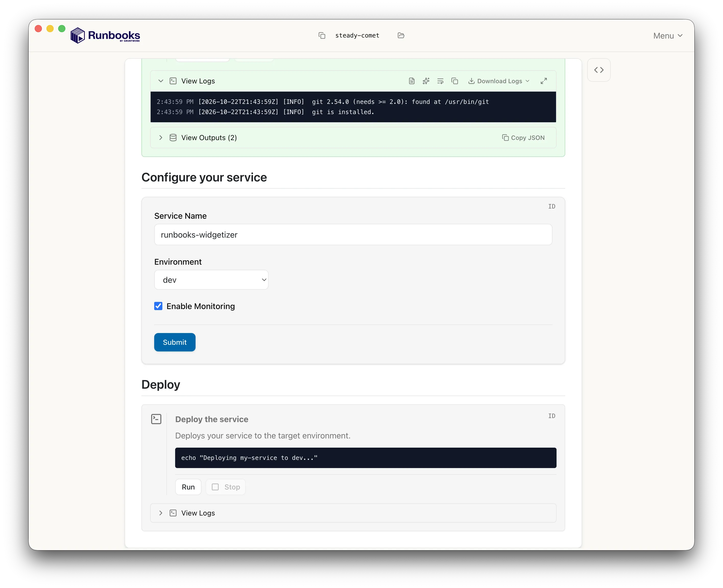This screenshot has height=588, width=723.
Task: Click the Service Name input field
Action: coord(353,235)
